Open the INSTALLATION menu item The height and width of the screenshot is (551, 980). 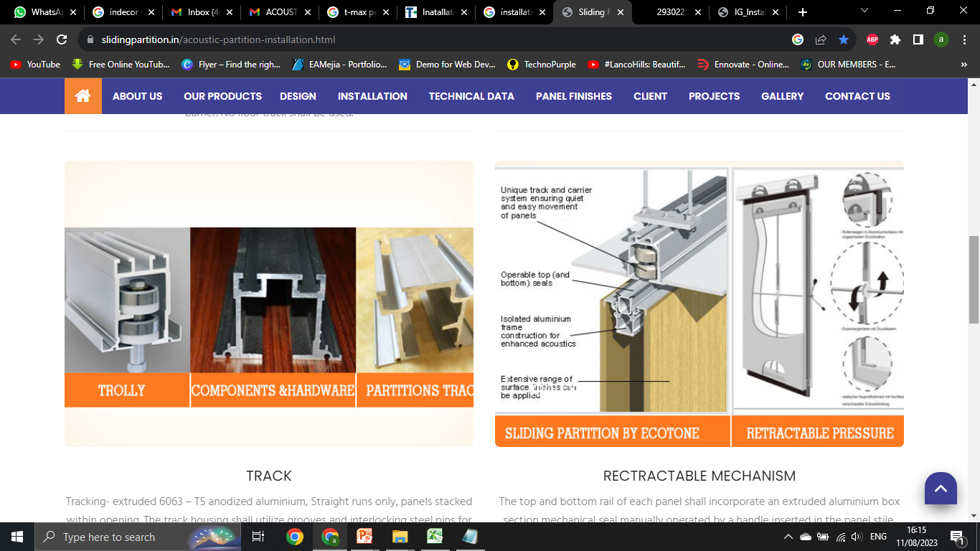372,96
